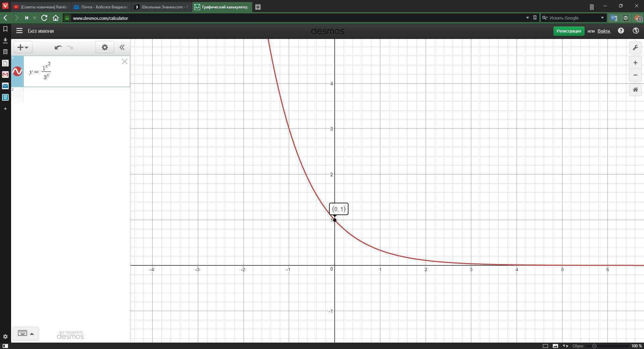Open the Downloads side panel

[5, 40]
